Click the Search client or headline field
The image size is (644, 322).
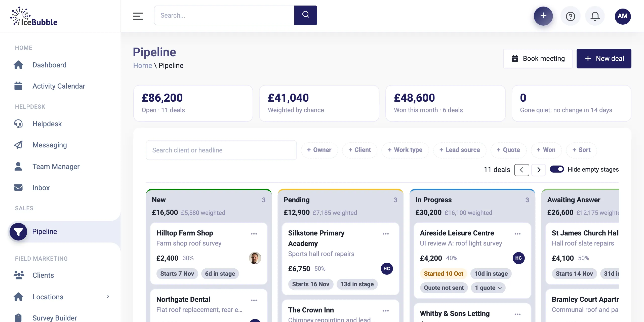pyautogui.click(x=221, y=150)
